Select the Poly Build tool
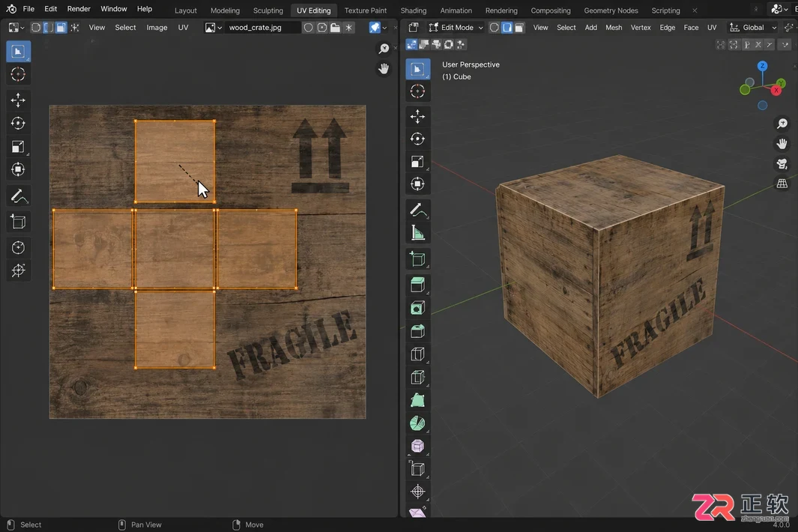The width and height of the screenshot is (798, 532). [x=418, y=401]
